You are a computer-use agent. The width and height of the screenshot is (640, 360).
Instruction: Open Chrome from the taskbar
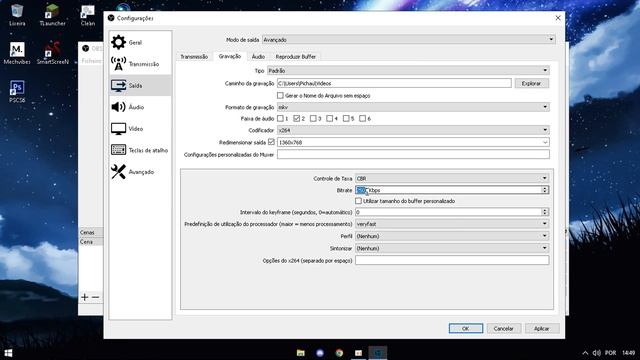click(x=339, y=353)
